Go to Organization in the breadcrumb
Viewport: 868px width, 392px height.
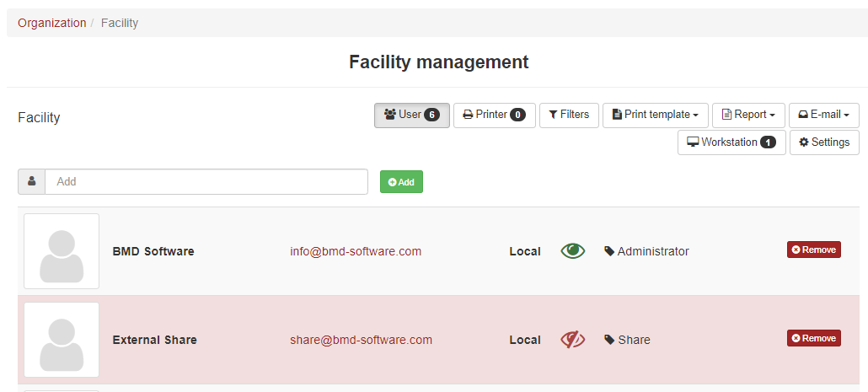(x=52, y=23)
